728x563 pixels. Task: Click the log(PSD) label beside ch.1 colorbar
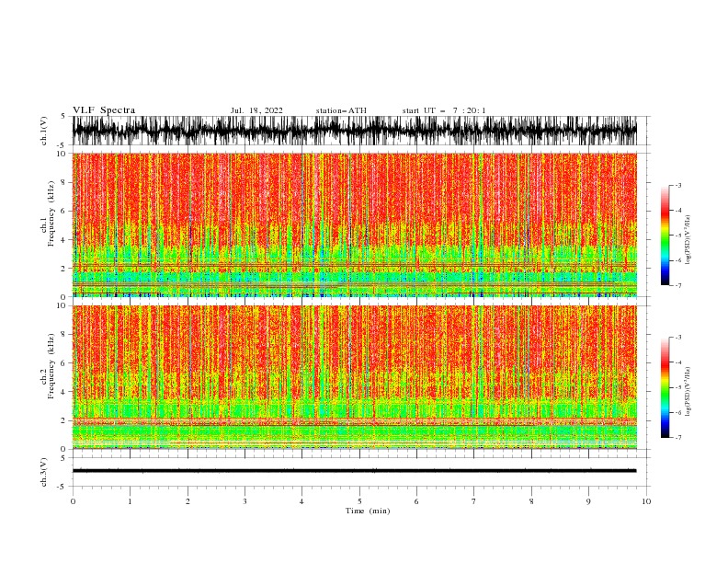click(x=688, y=240)
